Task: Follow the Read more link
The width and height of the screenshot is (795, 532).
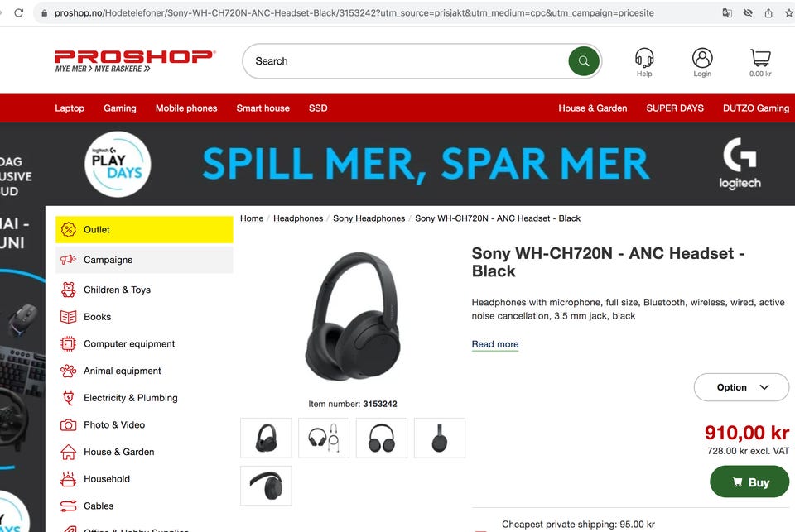Action: point(495,344)
